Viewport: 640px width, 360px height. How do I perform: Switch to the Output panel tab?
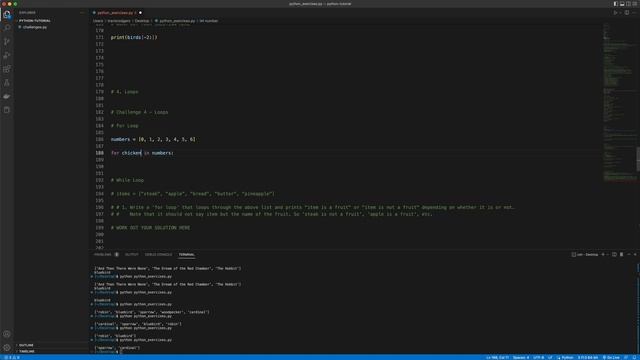point(131,254)
